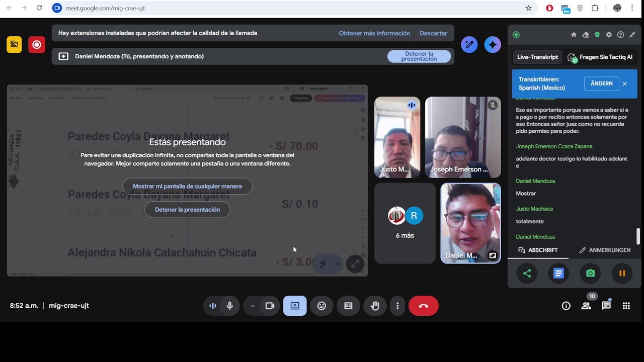Viewport: 644px width, 362px height.
Task: Collapse the Tactiq panel with shrink arrows
Action: tap(632, 35)
